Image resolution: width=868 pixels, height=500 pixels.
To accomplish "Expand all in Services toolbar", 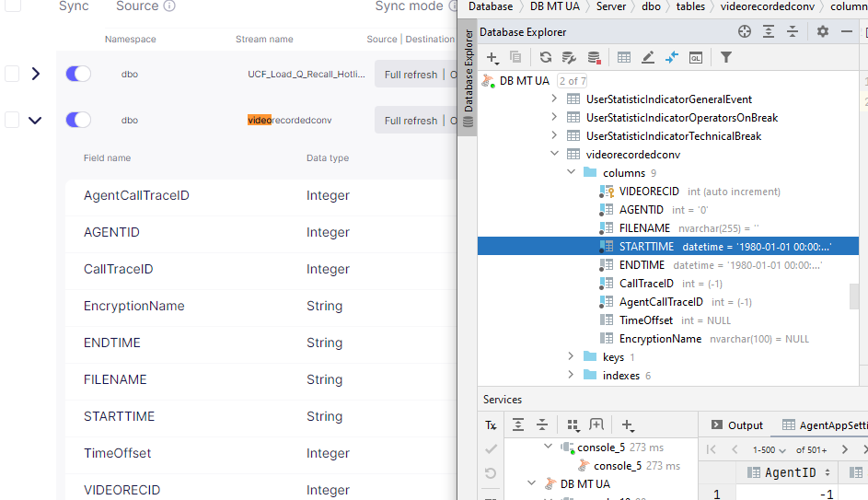I will tap(518, 424).
